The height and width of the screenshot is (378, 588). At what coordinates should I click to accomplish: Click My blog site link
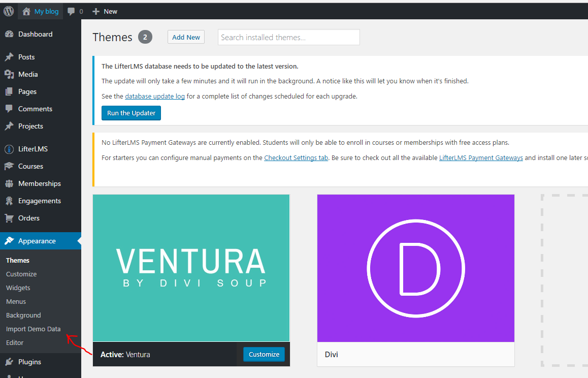[47, 12]
